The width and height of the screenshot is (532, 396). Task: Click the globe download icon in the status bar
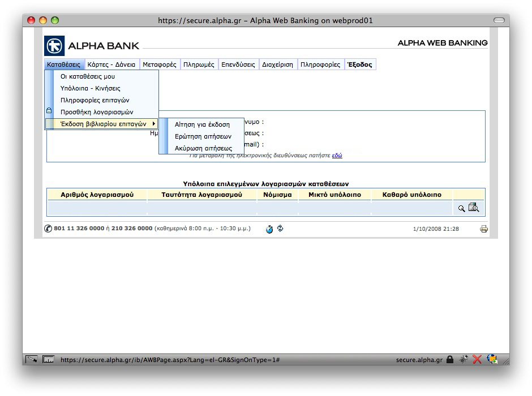(x=492, y=359)
